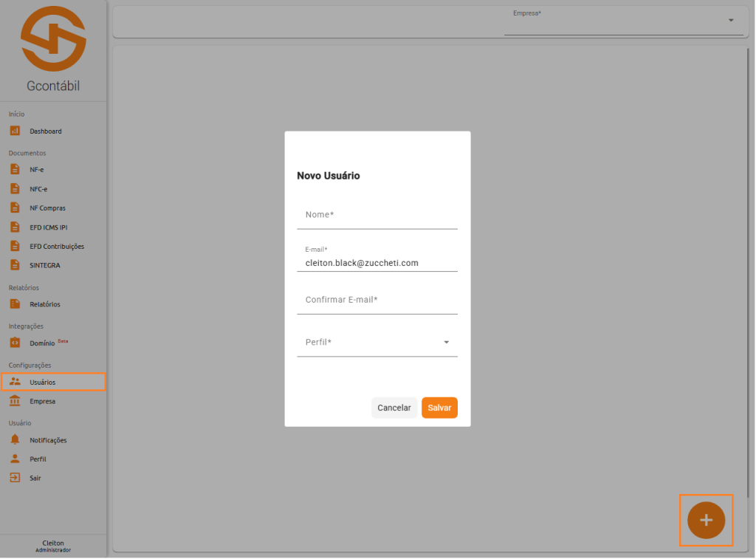Click the Gcontábil logo
Screen dimensions: 756x559
click(x=53, y=39)
